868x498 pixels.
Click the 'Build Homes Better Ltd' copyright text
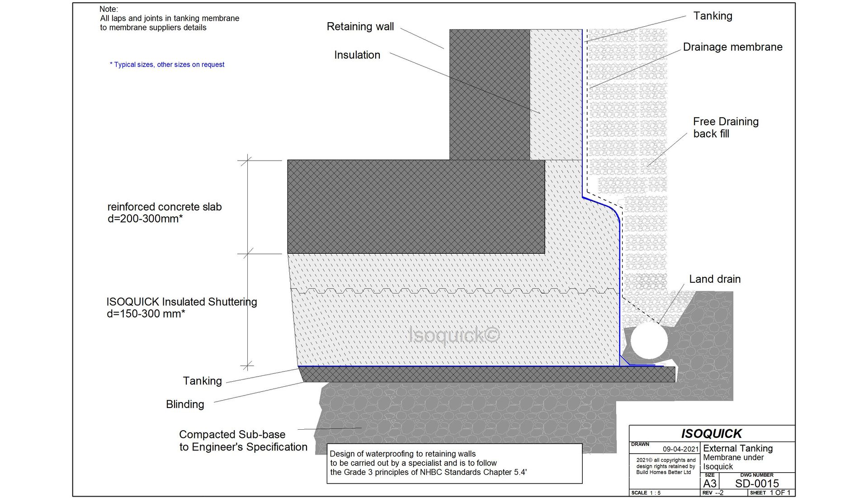[663, 472]
